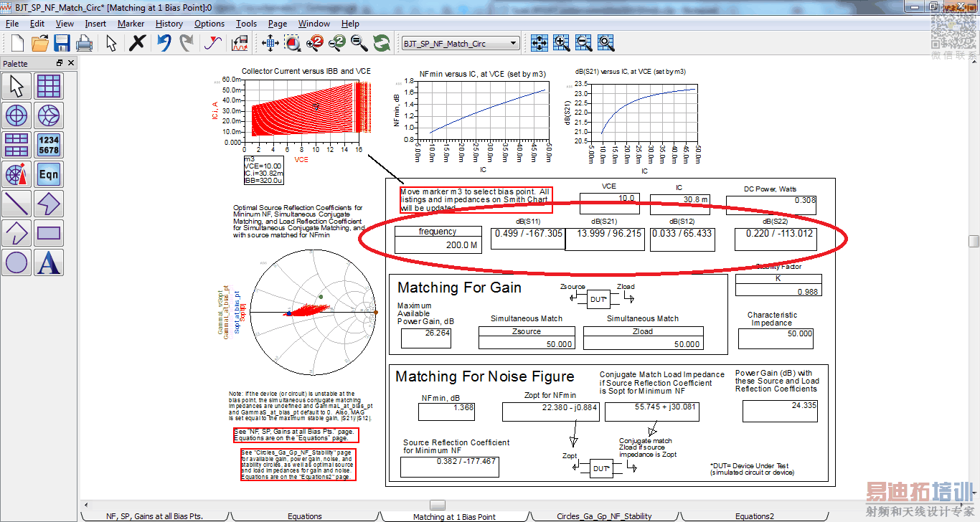Open the Page menu
This screenshot has height=522, width=980.
[278, 24]
